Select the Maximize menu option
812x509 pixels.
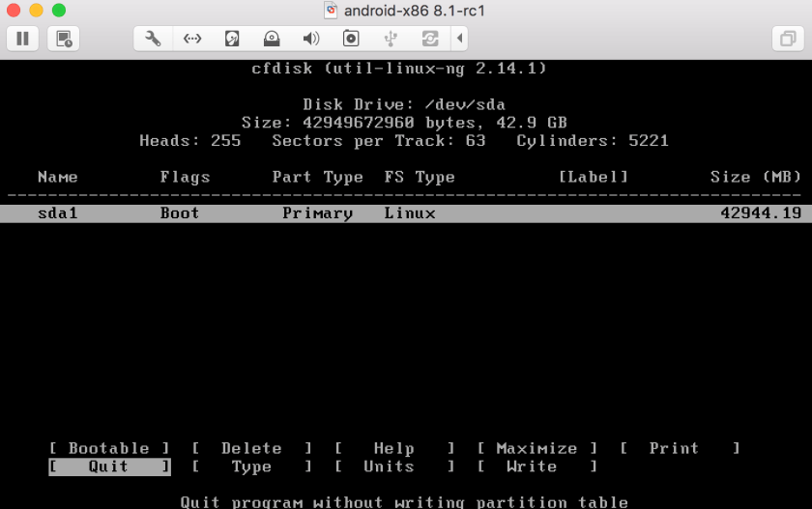point(536,448)
